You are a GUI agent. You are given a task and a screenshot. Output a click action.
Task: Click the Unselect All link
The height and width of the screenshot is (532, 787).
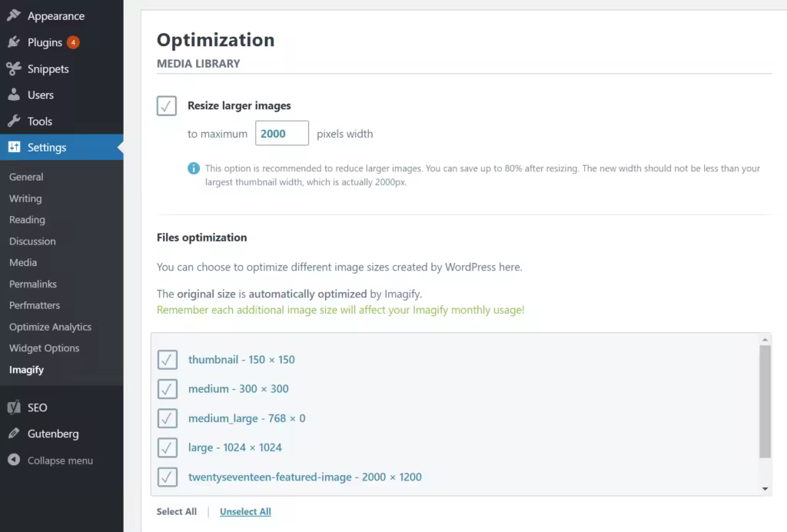click(245, 511)
